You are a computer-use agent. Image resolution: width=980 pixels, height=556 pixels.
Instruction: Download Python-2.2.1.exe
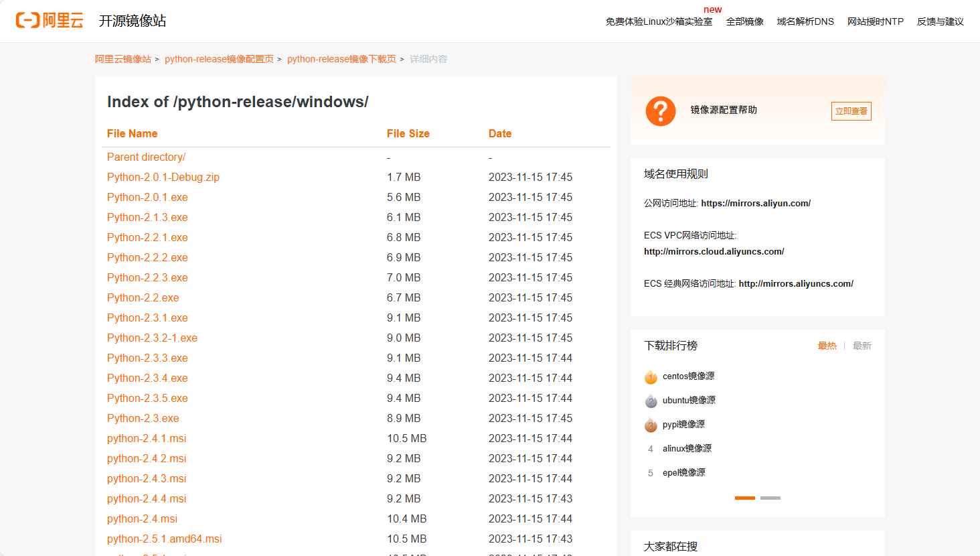pyautogui.click(x=147, y=237)
